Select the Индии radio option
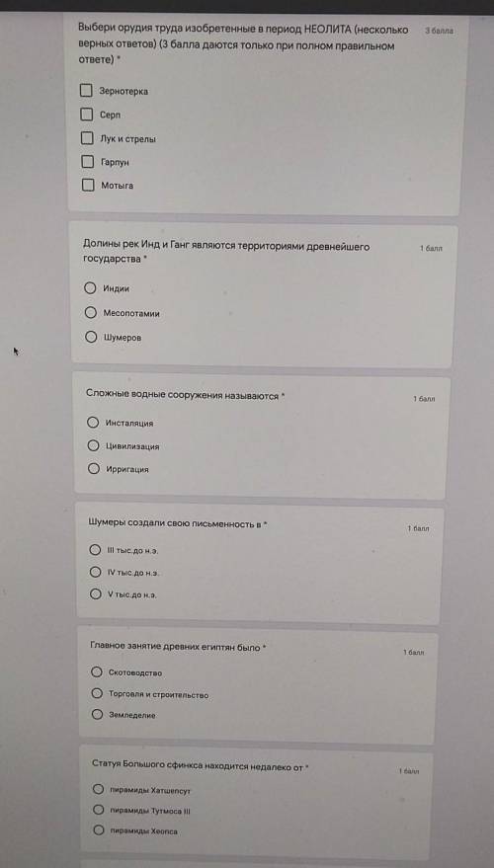 (90, 288)
